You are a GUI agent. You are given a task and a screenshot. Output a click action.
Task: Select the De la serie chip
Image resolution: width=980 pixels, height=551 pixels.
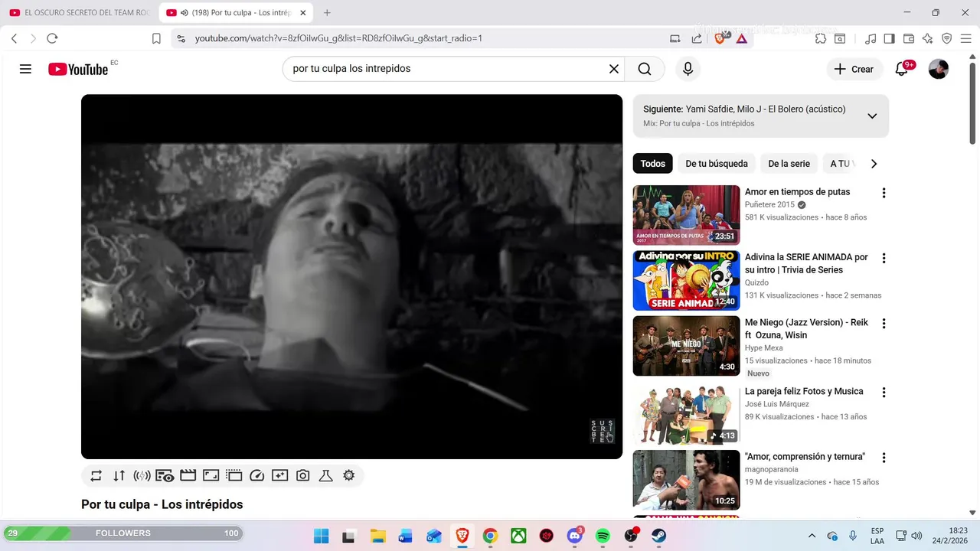(x=789, y=164)
